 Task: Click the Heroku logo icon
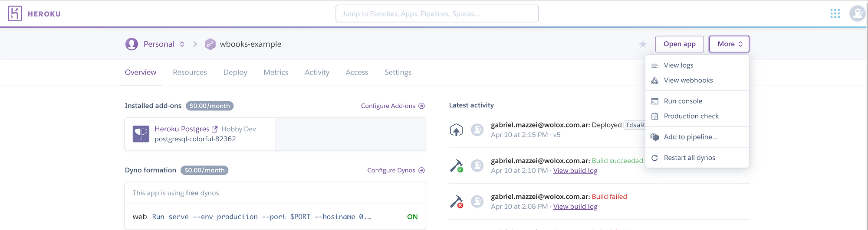coord(15,13)
